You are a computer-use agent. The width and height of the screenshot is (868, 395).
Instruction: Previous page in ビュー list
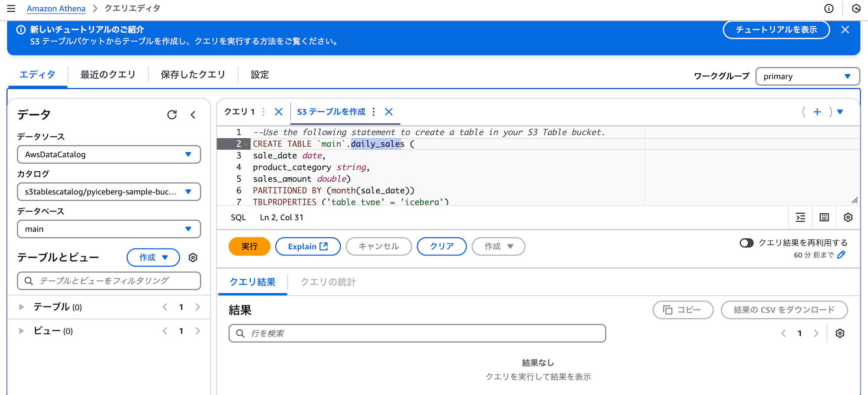[x=165, y=331]
